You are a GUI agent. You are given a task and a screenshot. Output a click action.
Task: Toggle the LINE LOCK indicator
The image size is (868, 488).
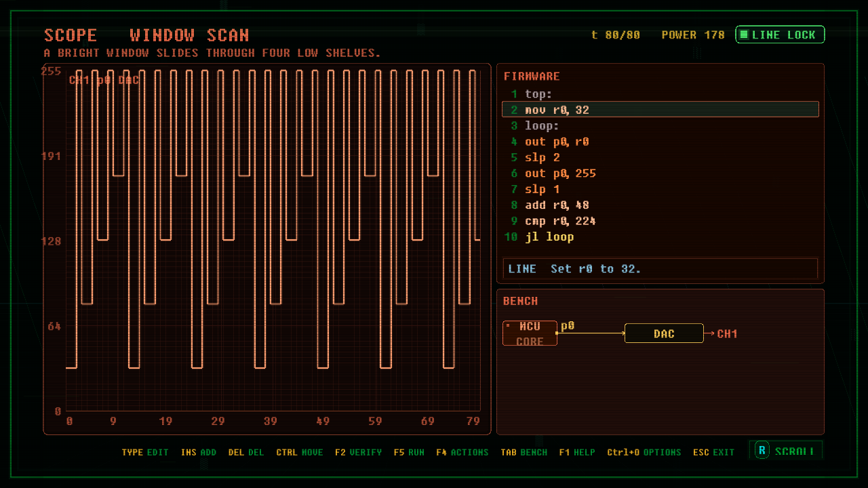pos(780,35)
